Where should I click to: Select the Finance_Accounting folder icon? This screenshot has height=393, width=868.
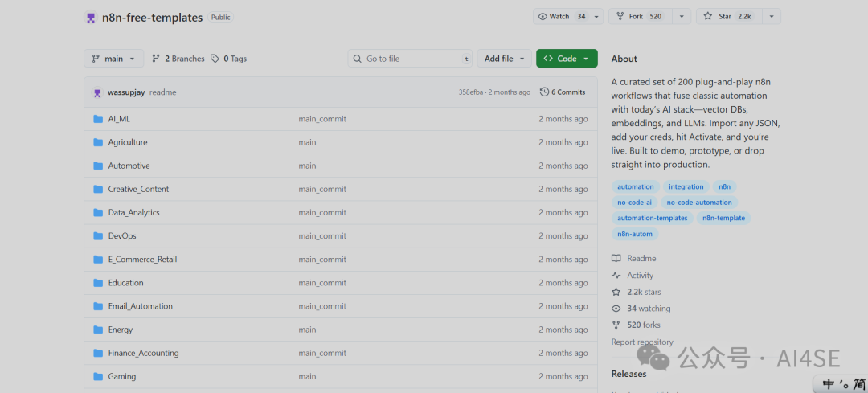pos(99,353)
